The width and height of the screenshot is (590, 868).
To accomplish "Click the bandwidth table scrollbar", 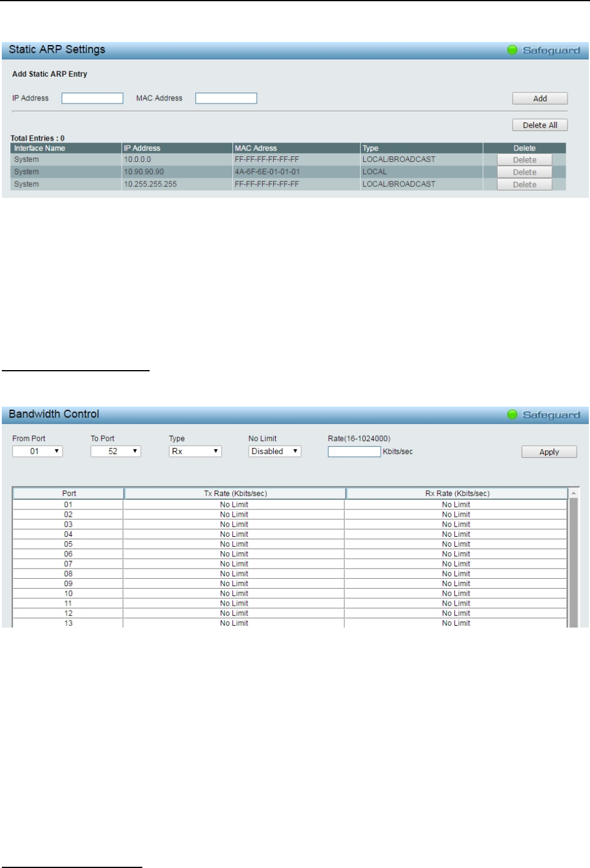I will click(x=574, y=562).
